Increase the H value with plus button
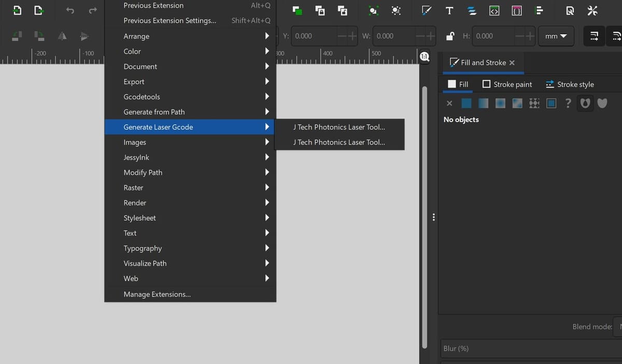This screenshot has height=364, width=622. tap(529, 36)
